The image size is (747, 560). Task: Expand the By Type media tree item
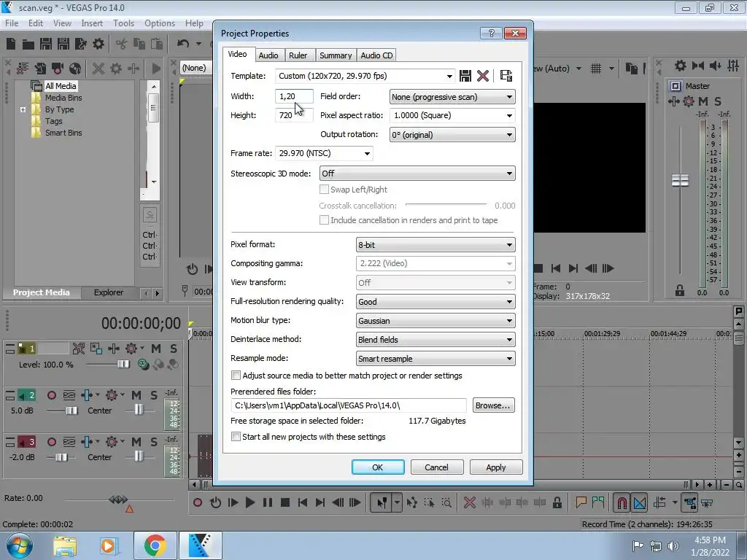click(23, 109)
